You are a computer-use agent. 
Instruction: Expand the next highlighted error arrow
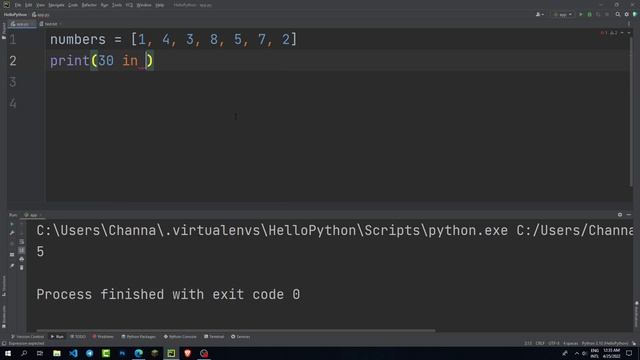pyautogui.click(x=629, y=33)
